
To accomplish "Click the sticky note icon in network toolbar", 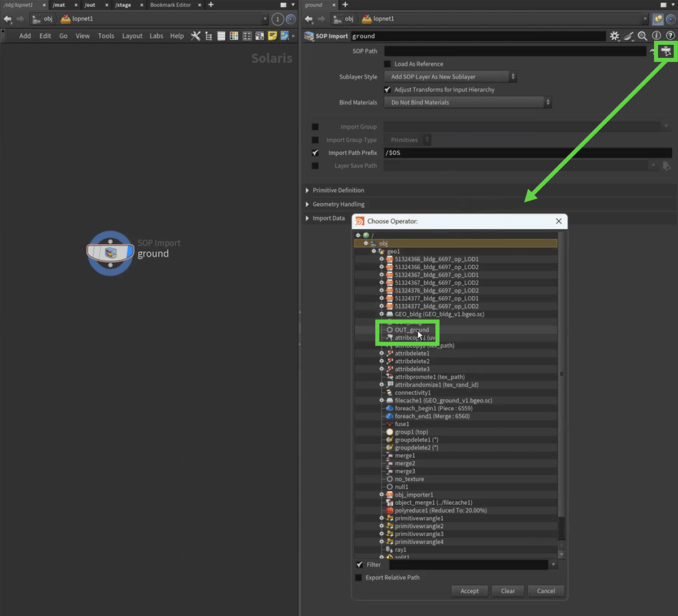I will [x=272, y=36].
